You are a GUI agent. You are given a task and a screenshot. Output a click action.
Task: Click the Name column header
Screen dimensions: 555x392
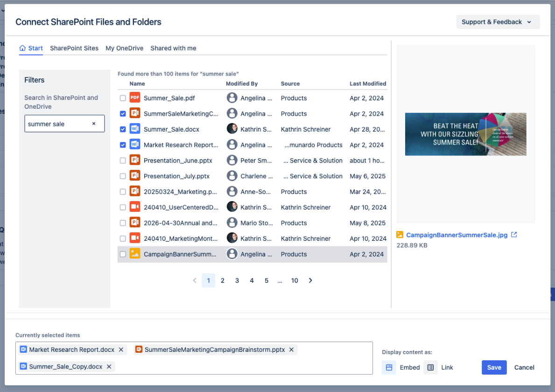coord(137,84)
